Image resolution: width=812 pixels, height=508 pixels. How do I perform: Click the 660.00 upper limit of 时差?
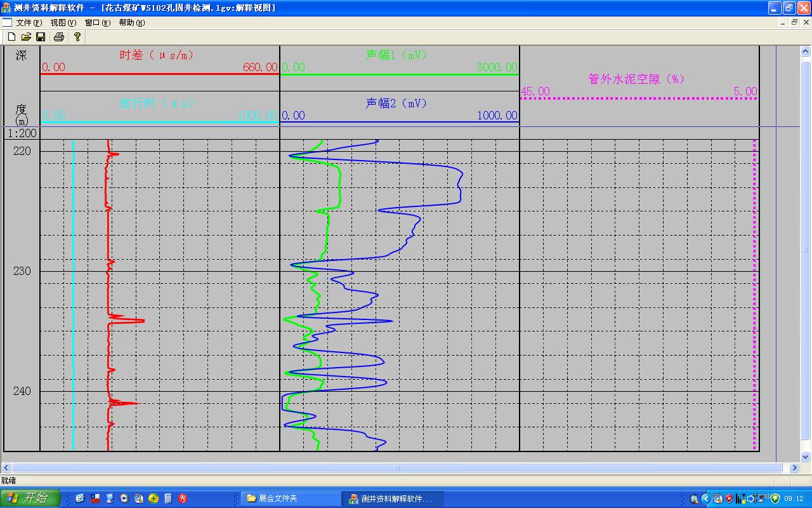260,67
